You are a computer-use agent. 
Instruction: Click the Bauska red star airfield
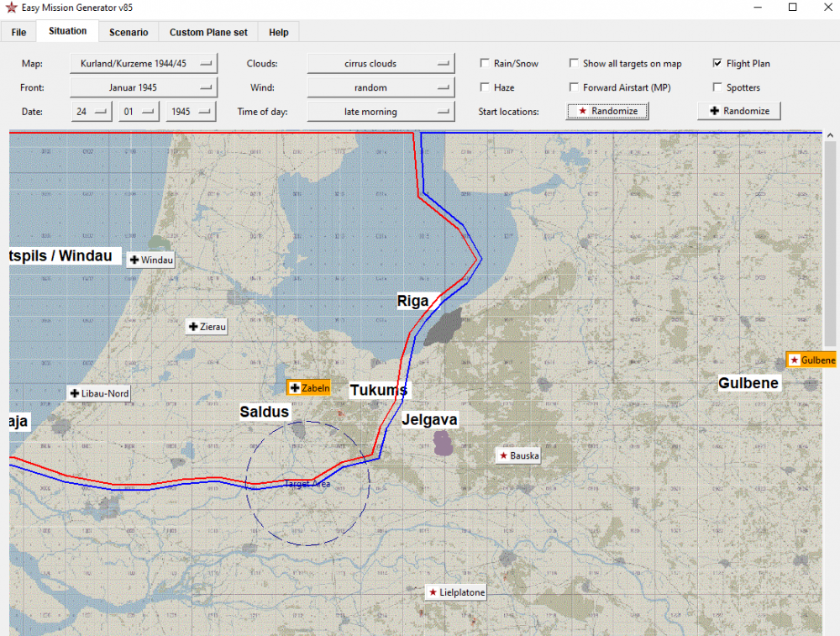point(518,455)
